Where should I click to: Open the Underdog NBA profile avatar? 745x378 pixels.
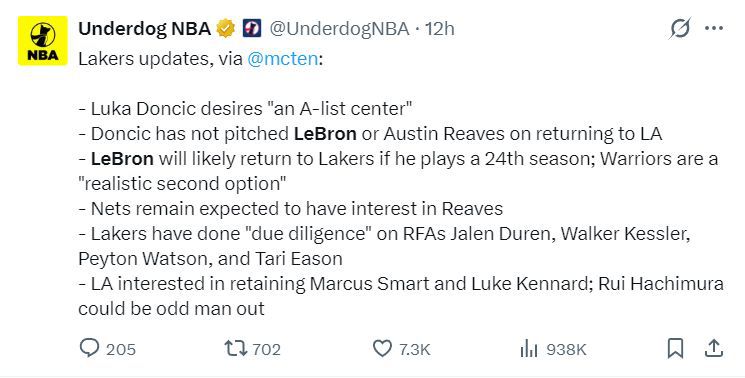click(43, 41)
